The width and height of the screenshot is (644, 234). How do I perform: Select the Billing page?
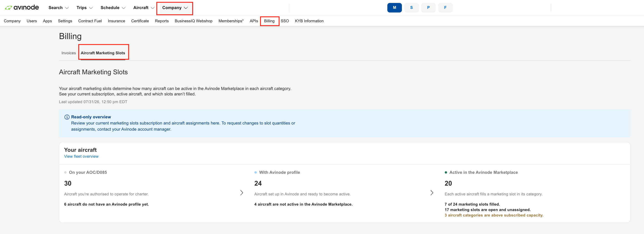point(269,21)
